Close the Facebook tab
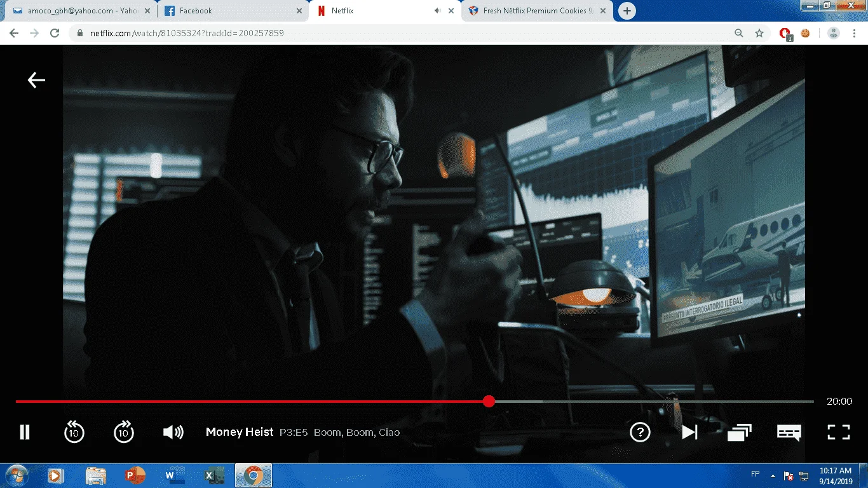Viewport: 868px width, 488px height. click(x=299, y=11)
